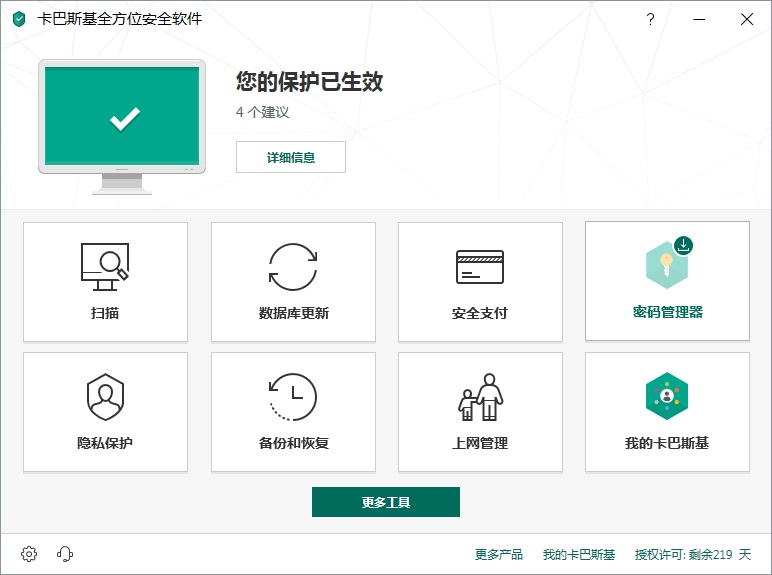The image size is (772, 575).
Task: Select the 备份和恢复 tile label
Action: pos(293,443)
